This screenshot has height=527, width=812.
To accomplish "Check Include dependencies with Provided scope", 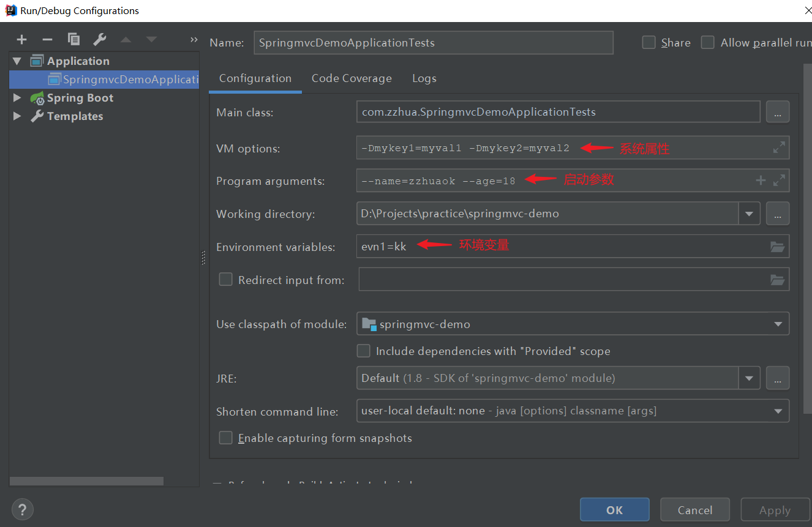I will 364,351.
